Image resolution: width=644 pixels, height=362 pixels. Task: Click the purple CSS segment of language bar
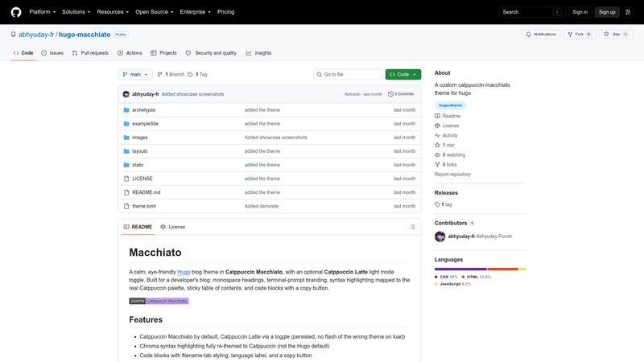click(460, 269)
